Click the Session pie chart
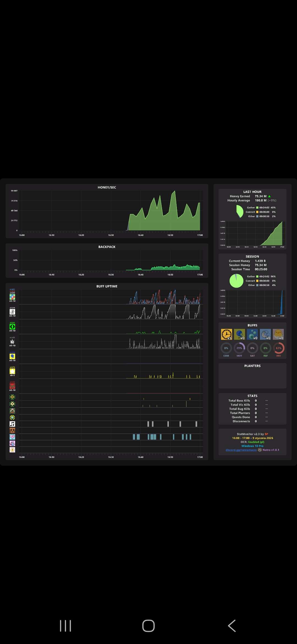Viewport: 297px width, 644px height. (237, 281)
